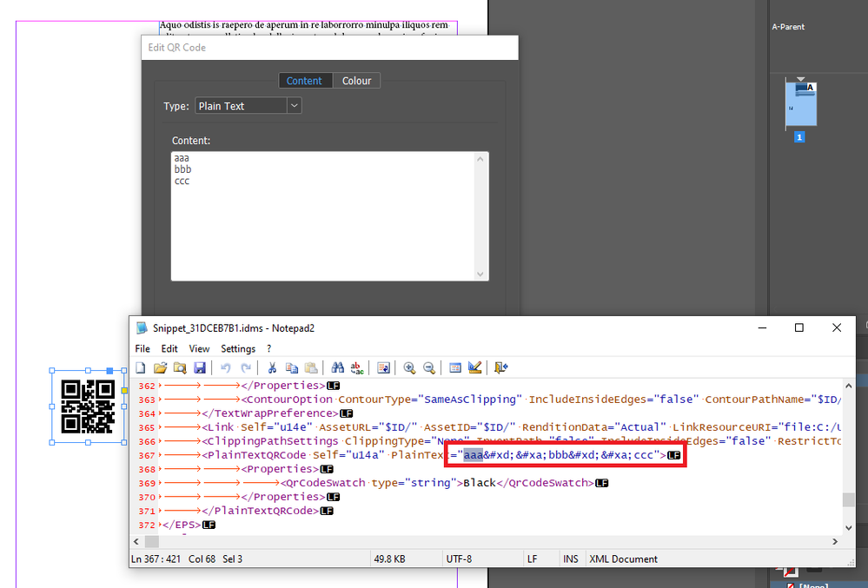868x588 pixels.
Task: Click the UTF-8 encoding in status bar
Action: [x=459, y=558]
